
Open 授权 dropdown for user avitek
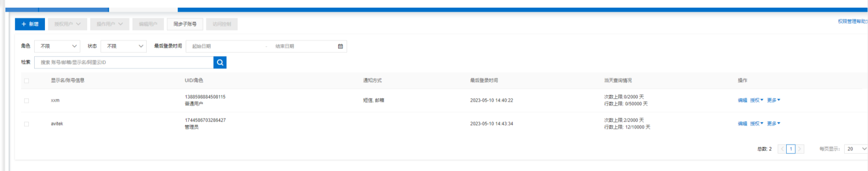[756, 124]
